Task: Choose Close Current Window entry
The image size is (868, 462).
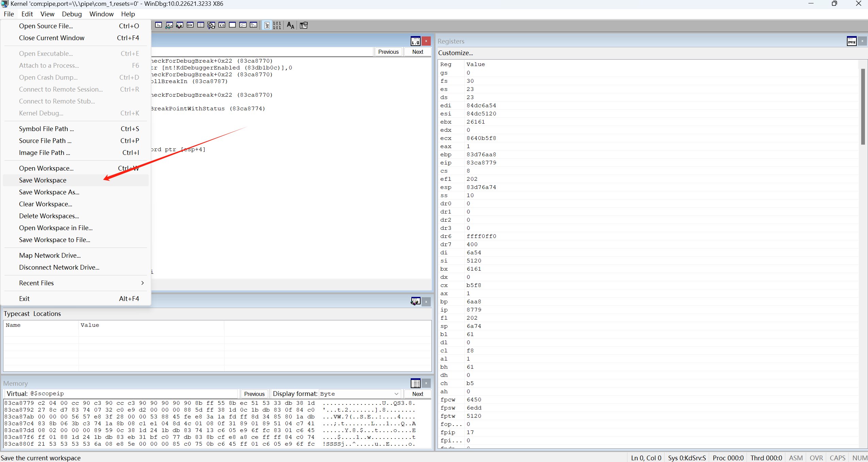Action: [76, 38]
